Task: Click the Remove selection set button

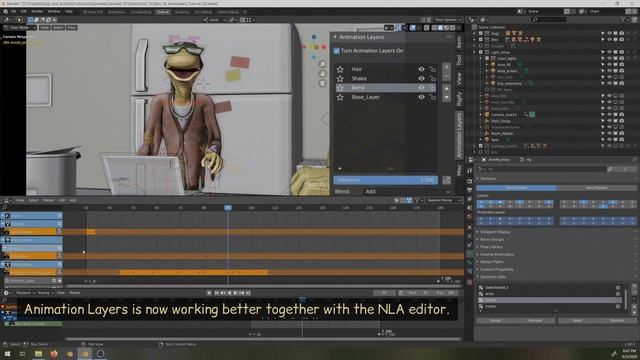Action: tap(535, 321)
